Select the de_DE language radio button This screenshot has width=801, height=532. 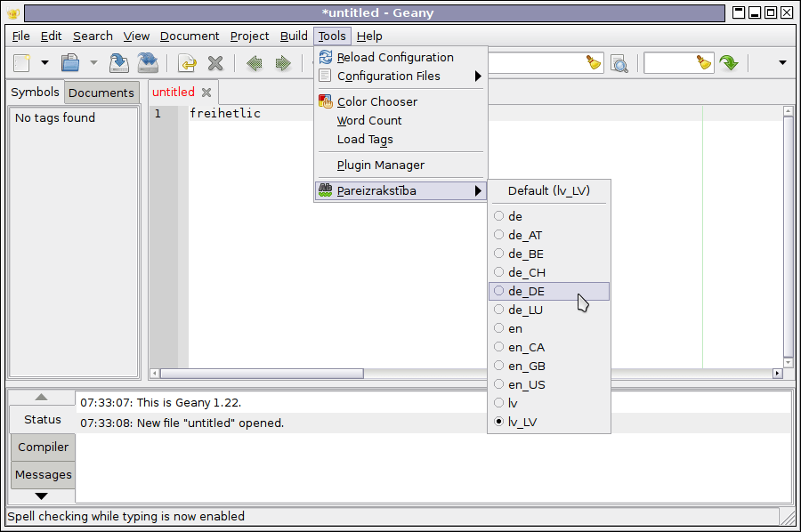(x=498, y=291)
